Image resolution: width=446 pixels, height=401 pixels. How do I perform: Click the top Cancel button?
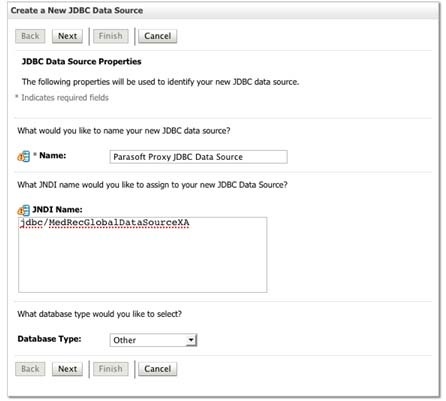click(x=157, y=36)
